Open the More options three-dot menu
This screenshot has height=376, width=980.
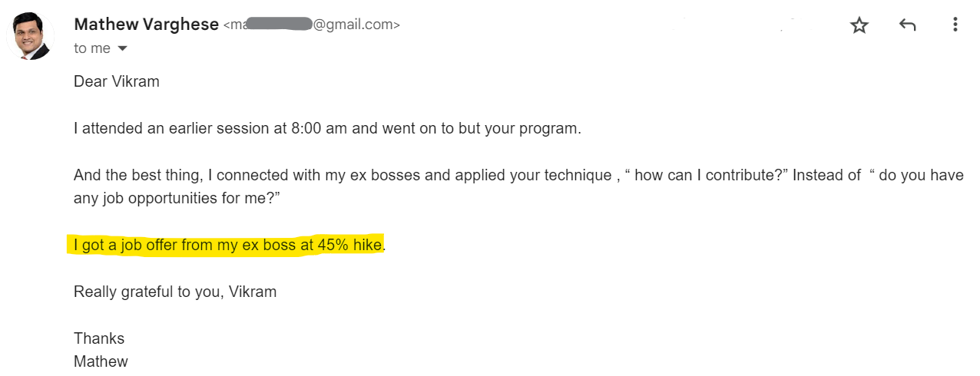tap(955, 25)
